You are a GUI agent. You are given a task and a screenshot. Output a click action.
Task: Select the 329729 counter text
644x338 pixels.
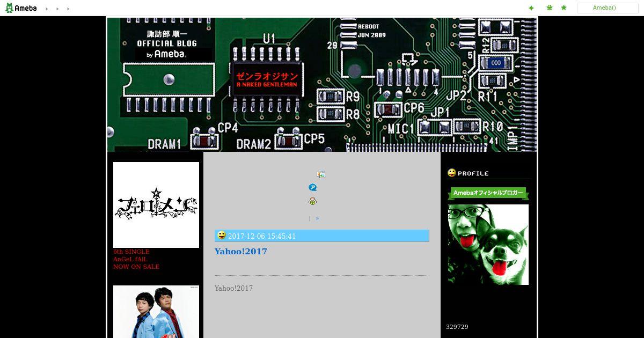[x=457, y=327]
